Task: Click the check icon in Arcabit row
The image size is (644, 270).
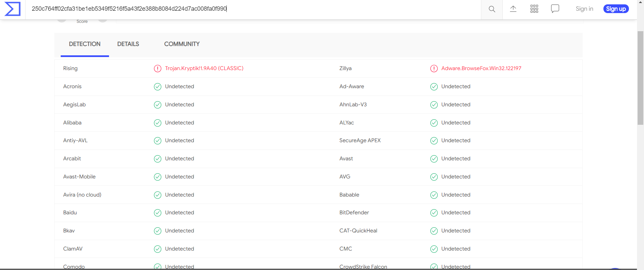Action: pyautogui.click(x=158, y=159)
